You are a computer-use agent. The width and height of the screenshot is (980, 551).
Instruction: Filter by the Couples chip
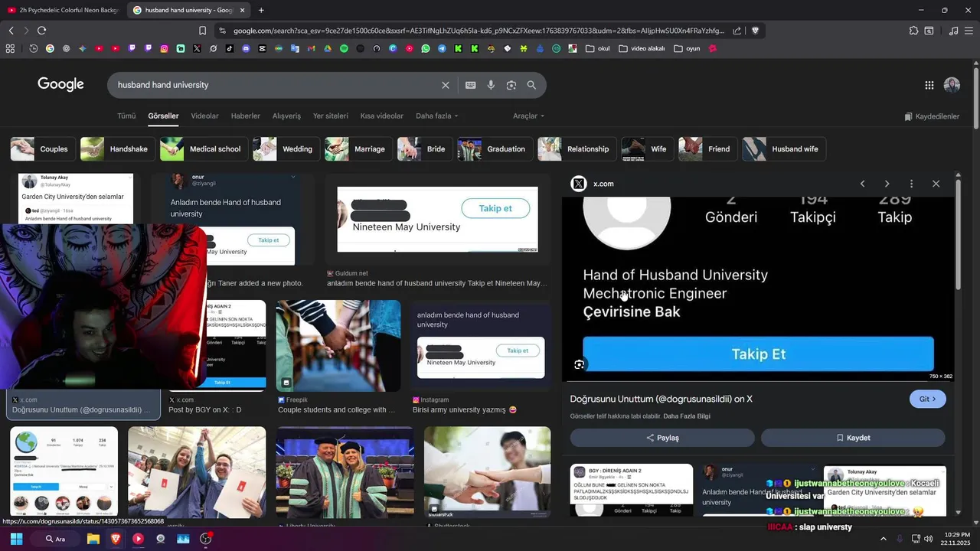coord(43,149)
